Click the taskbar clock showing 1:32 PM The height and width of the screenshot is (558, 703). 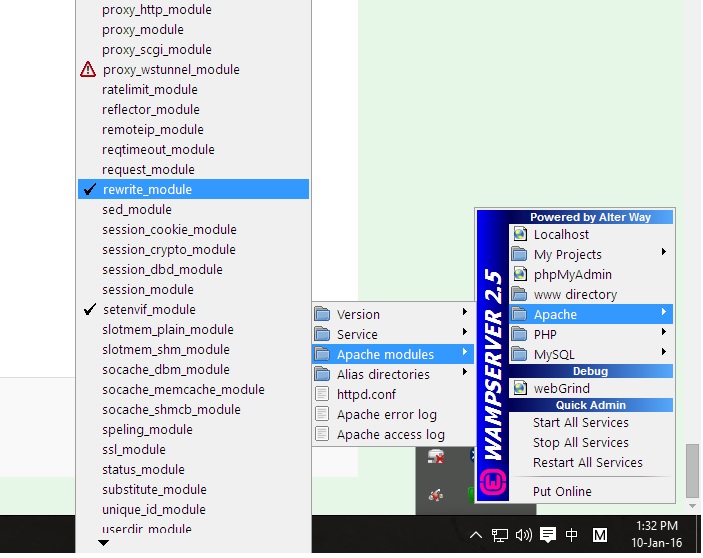(657, 534)
